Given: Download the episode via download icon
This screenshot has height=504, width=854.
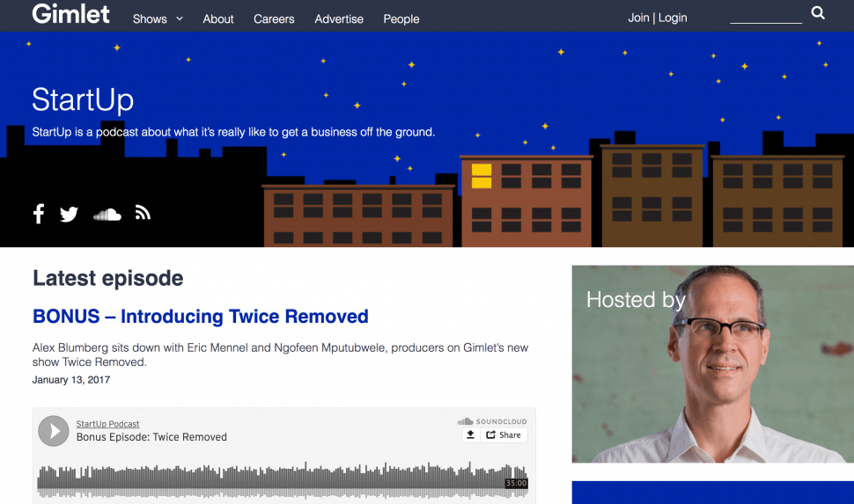Looking at the screenshot, I should click(x=470, y=435).
